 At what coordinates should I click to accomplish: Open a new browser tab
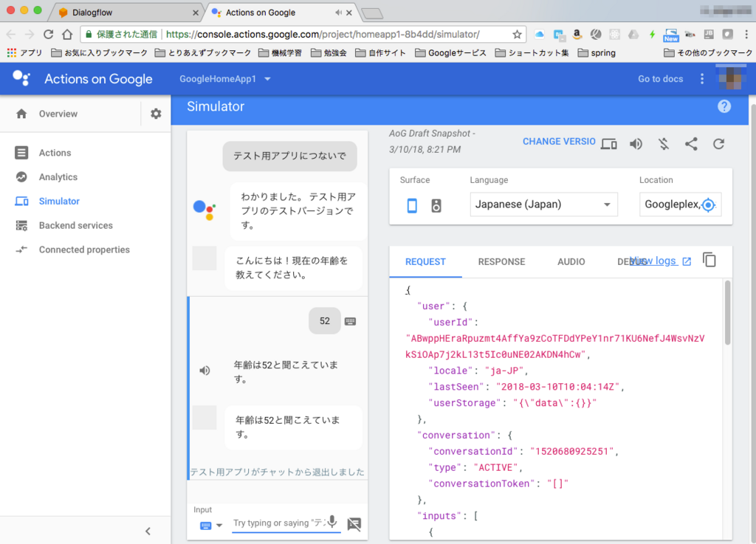point(372,13)
